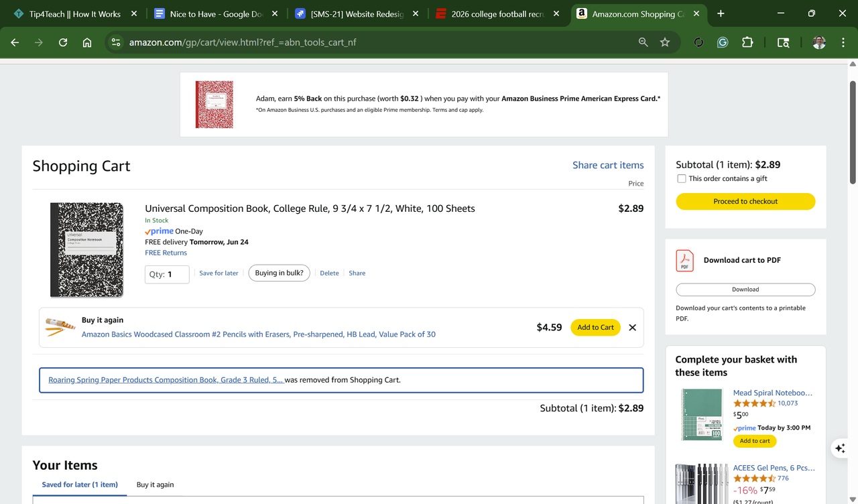The image size is (858, 504).
Task: Select the Saved for later tab
Action: (80, 485)
